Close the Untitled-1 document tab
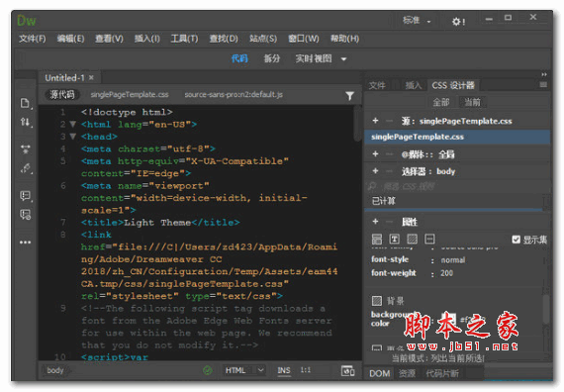This screenshot has width=564, height=392. pyautogui.click(x=91, y=77)
